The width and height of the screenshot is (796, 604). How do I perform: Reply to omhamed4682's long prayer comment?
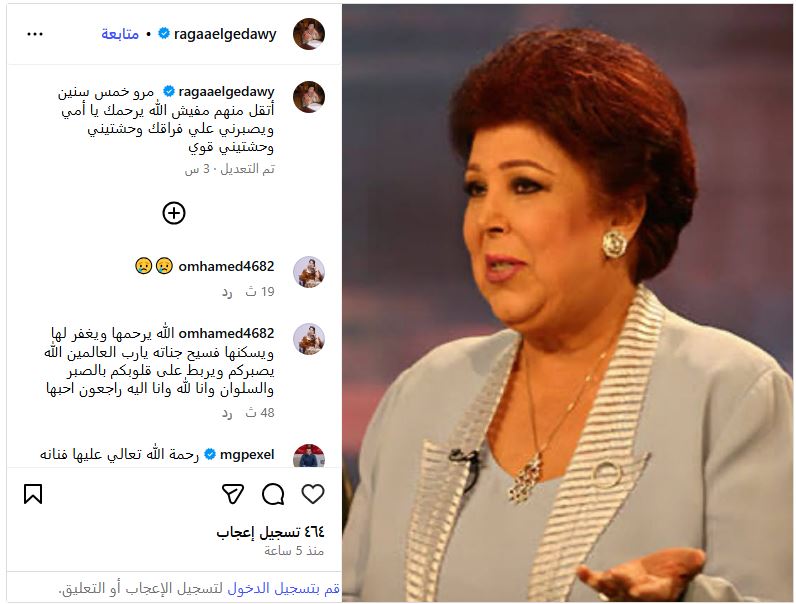tap(226, 413)
